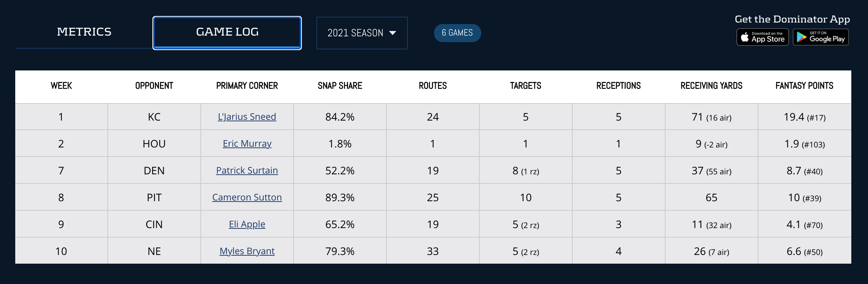Click the 6 Games badge
The image size is (868, 284).
(457, 33)
